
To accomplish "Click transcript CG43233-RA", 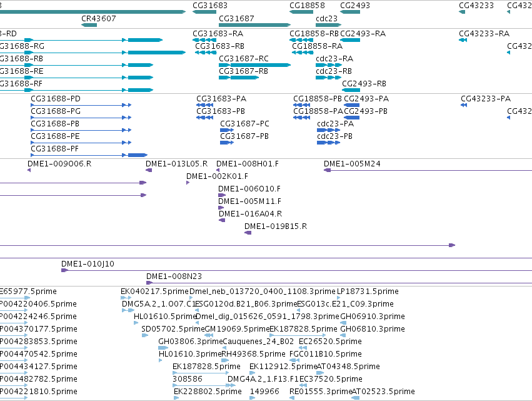I will coord(484,34).
